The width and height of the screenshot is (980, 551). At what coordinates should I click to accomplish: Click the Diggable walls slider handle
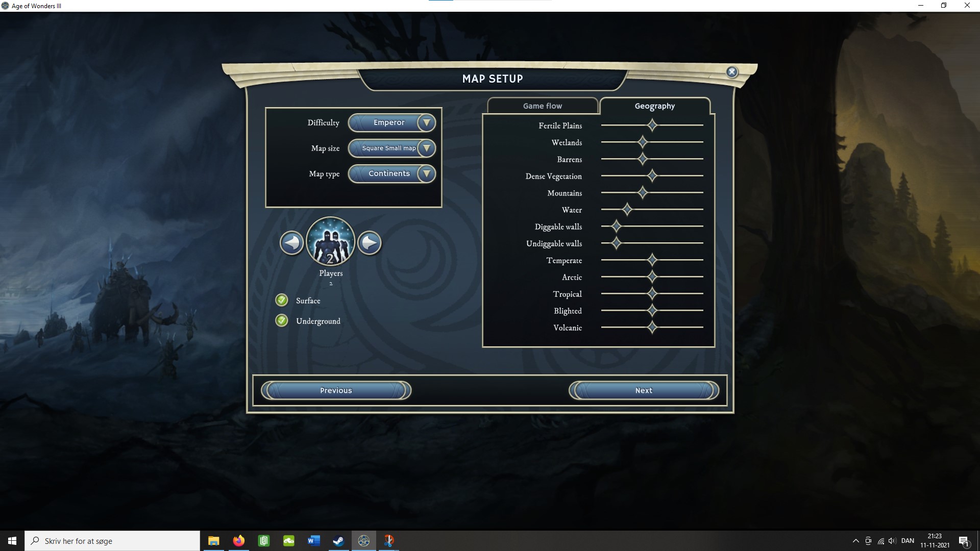[616, 226]
